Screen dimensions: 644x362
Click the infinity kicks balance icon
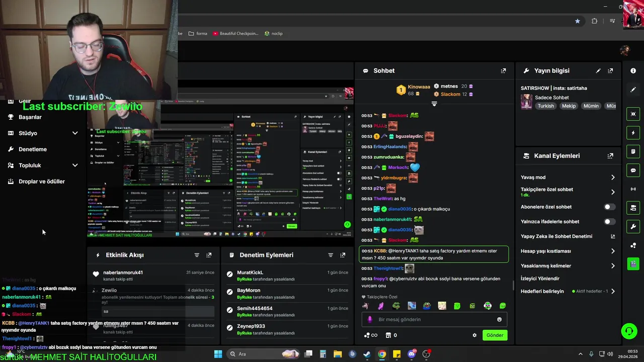370,335
